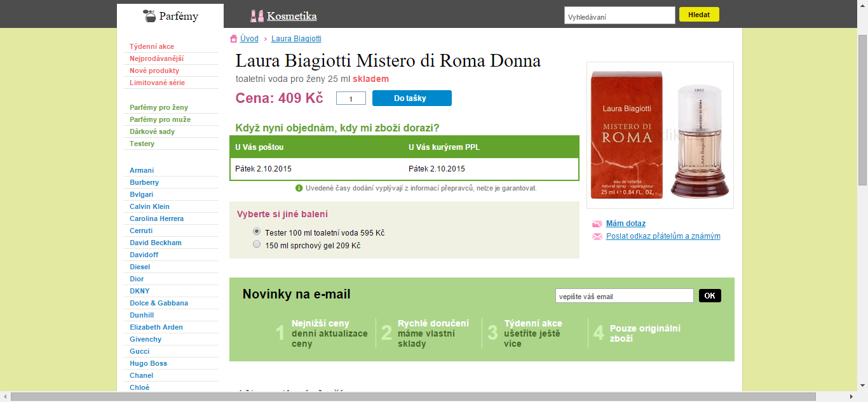Open Hugo Boss brand link

click(149, 363)
